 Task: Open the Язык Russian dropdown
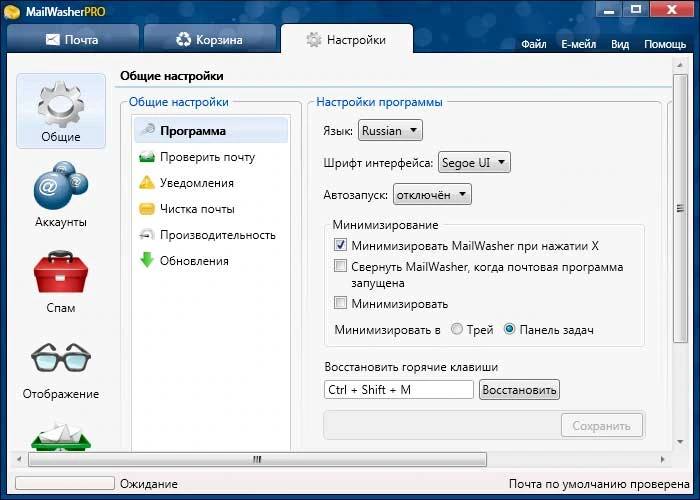tap(390, 130)
